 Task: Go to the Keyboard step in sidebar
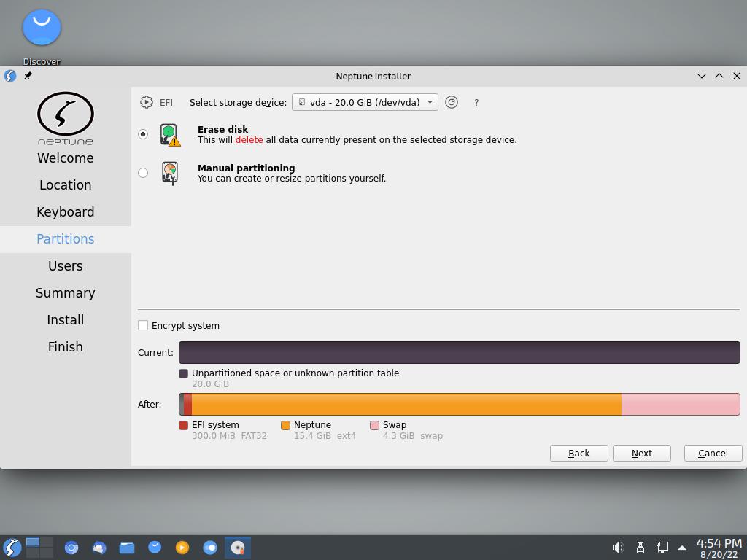click(65, 212)
